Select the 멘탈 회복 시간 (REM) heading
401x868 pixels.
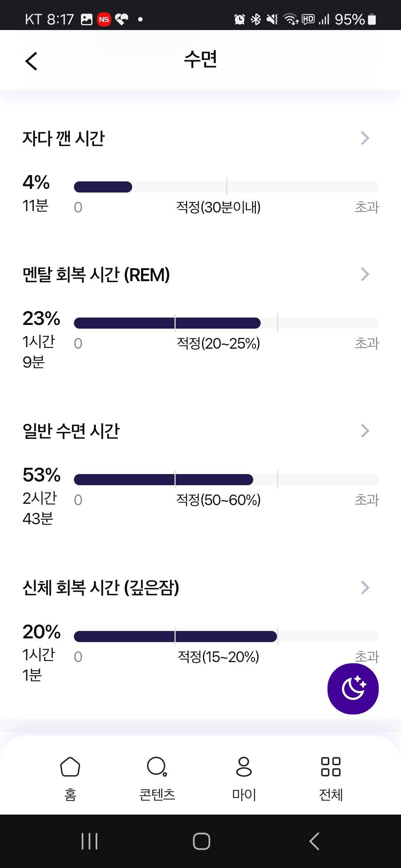pyautogui.click(x=96, y=274)
